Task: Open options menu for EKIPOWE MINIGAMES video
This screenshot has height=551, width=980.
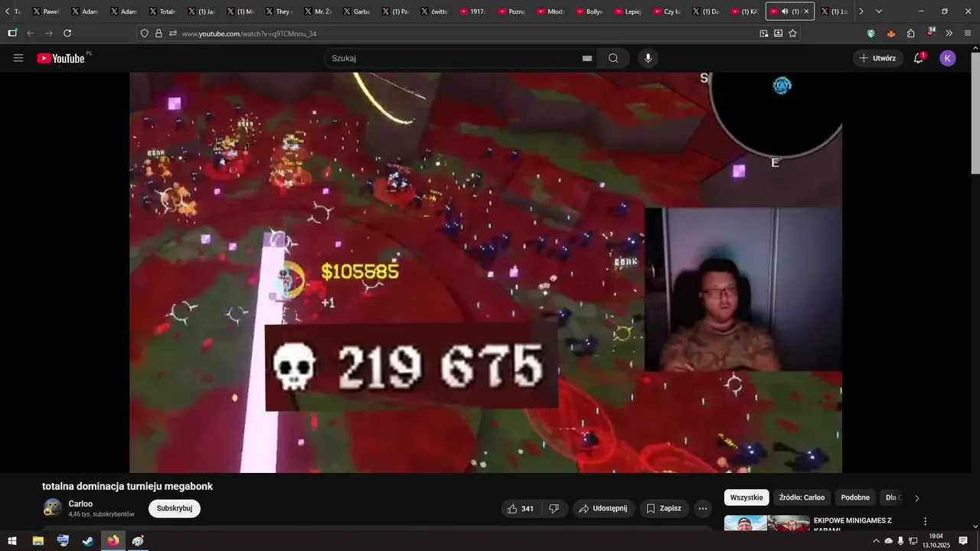Action: [925, 521]
